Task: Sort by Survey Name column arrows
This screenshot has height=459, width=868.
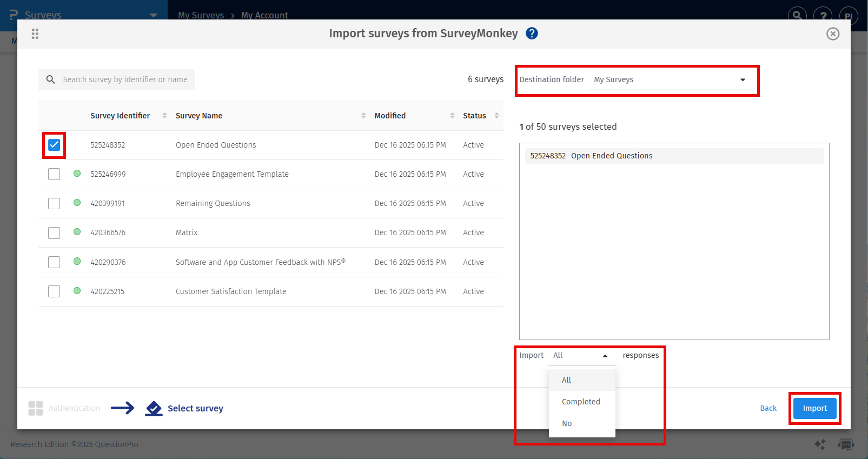Action: coord(363,116)
